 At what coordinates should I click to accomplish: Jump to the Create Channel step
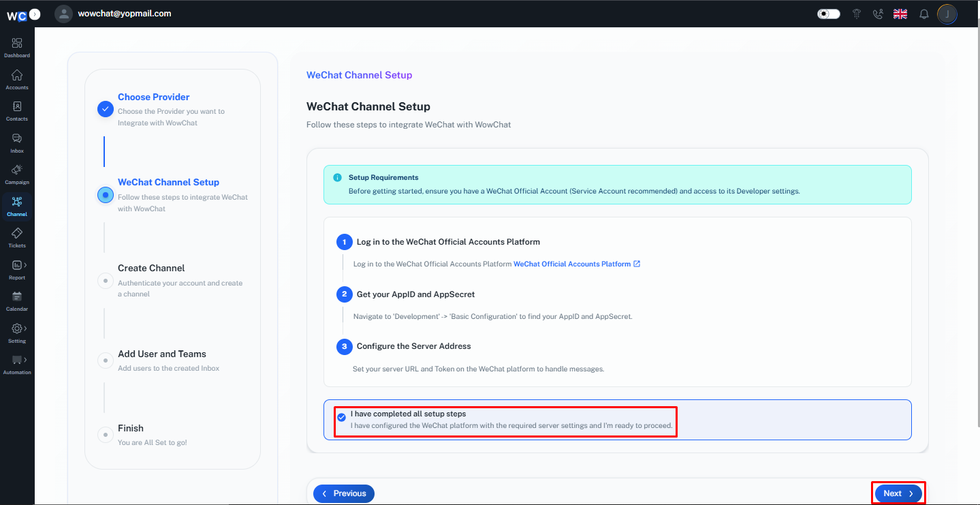point(151,268)
